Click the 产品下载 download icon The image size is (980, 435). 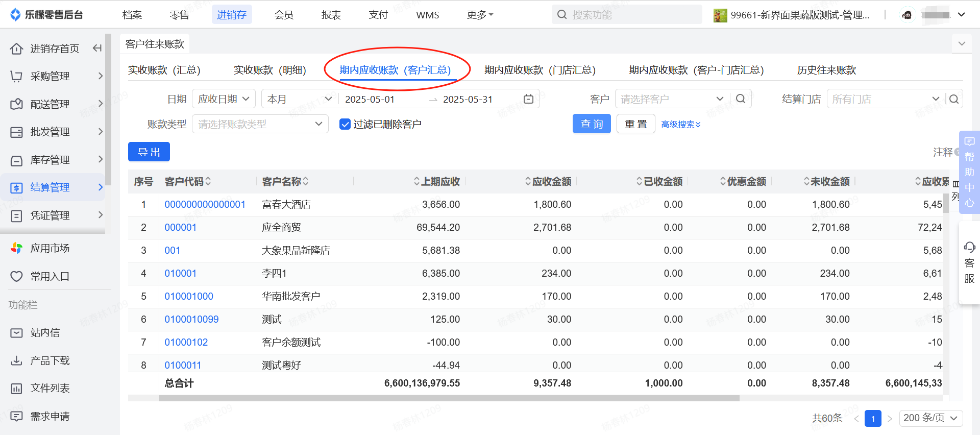[16, 360]
